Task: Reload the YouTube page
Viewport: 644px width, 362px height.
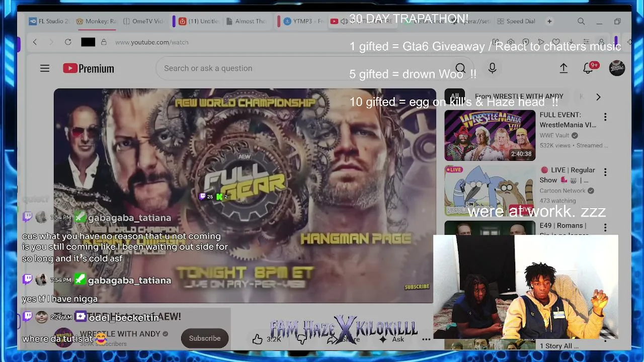Action: pyautogui.click(x=68, y=42)
